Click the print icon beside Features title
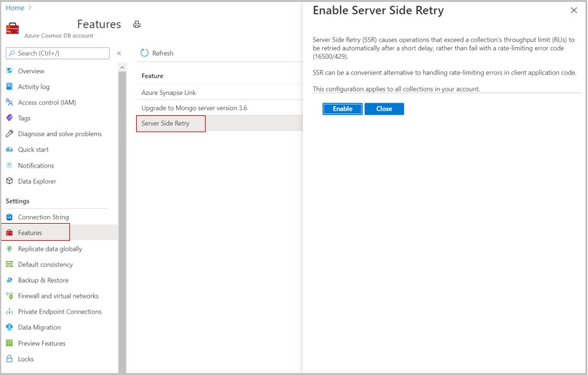The width and height of the screenshot is (588, 375). pos(137,24)
